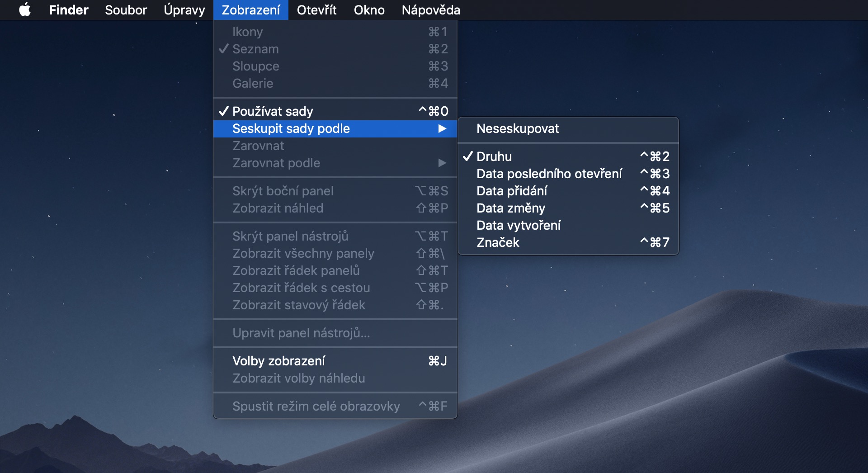
Task: Open the Otevřít menu
Action: coord(316,10)
